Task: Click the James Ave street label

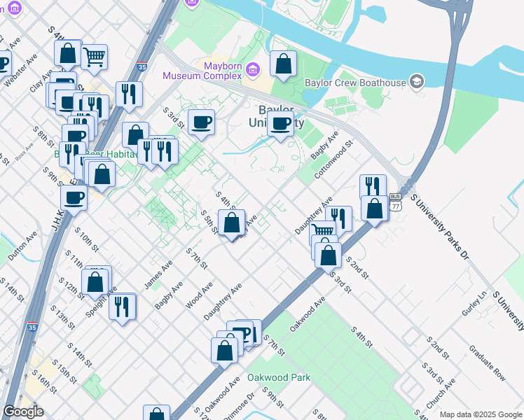Action: (x=158, y=274)
